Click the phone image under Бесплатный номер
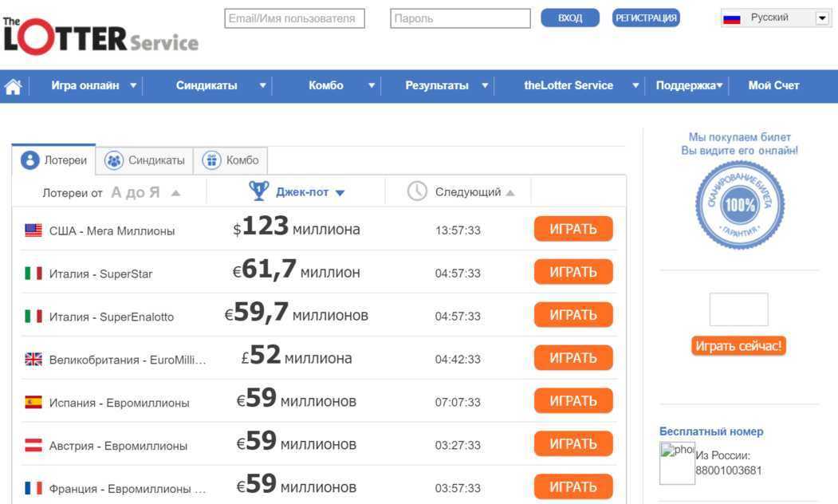Viewport: 838px width, 504px height. (677, 463)
